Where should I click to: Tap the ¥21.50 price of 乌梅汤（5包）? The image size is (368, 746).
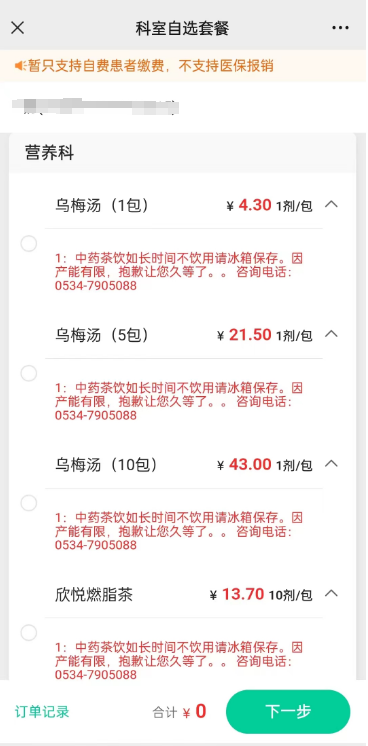click(244, 335)
